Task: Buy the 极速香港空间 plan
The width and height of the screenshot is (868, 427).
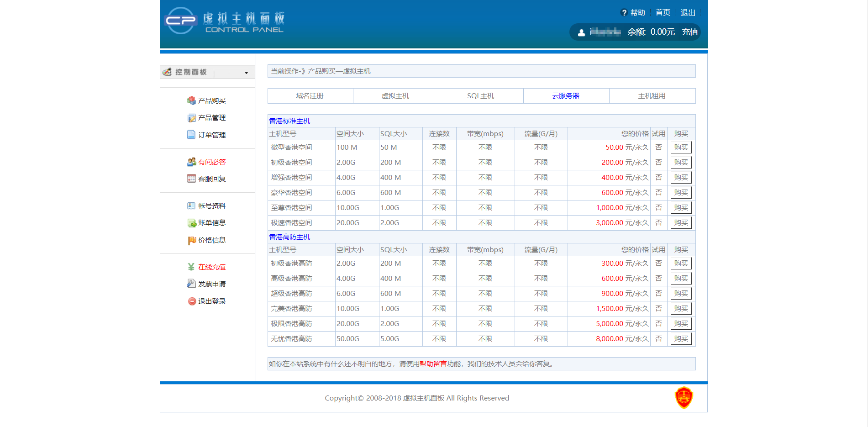Action: click(681, 223)
